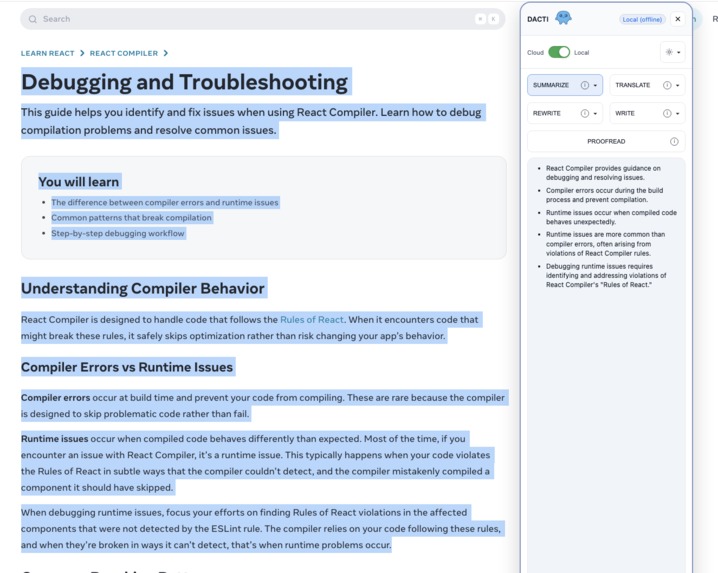
Task: Click the magnifier icon in the search bar
Action: pyautogui.click(x=33, y=19)
